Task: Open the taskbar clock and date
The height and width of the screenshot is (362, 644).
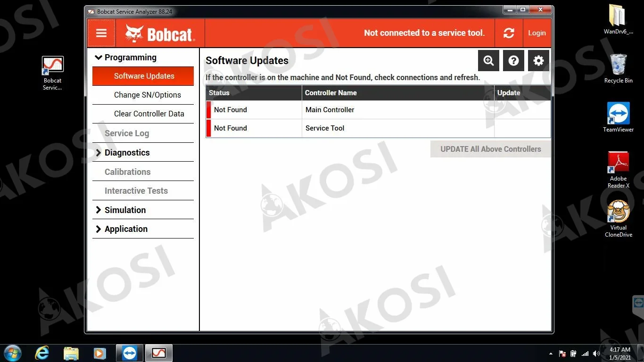Action: point(620,354)
